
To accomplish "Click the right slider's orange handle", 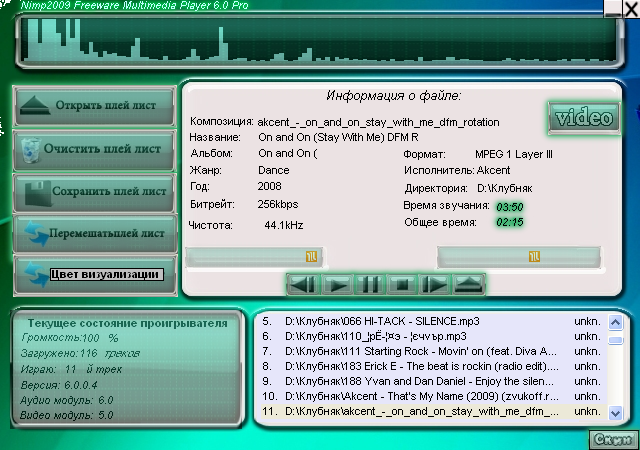I will coord(534,256).
